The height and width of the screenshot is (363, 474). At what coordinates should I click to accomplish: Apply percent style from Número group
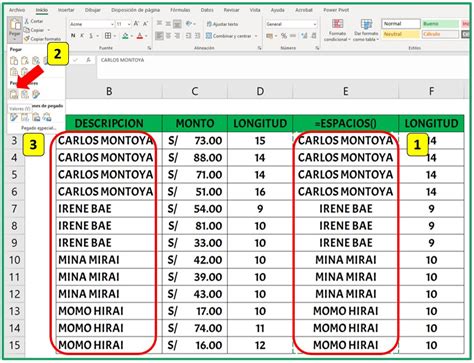point(284,36)
